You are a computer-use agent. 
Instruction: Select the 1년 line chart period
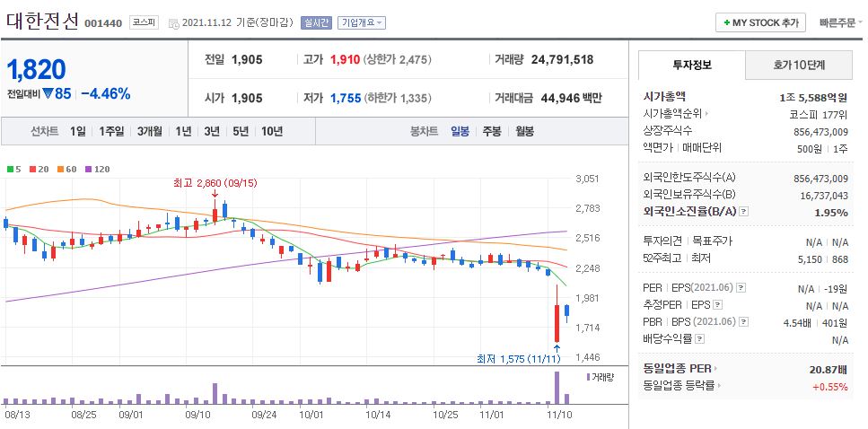point(183,131)
